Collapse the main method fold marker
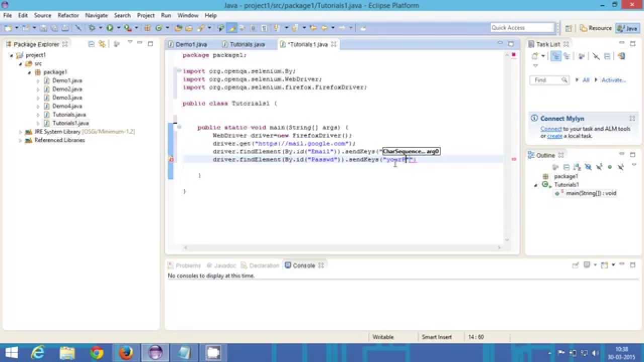Viewport: 644px width, 362px height. (x=179, y=127)
